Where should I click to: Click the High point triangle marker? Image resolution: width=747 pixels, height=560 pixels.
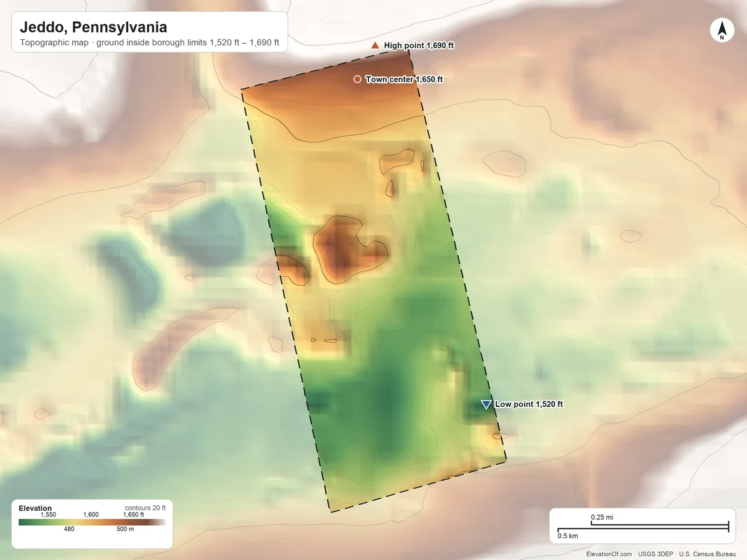[x=375, y=45]
